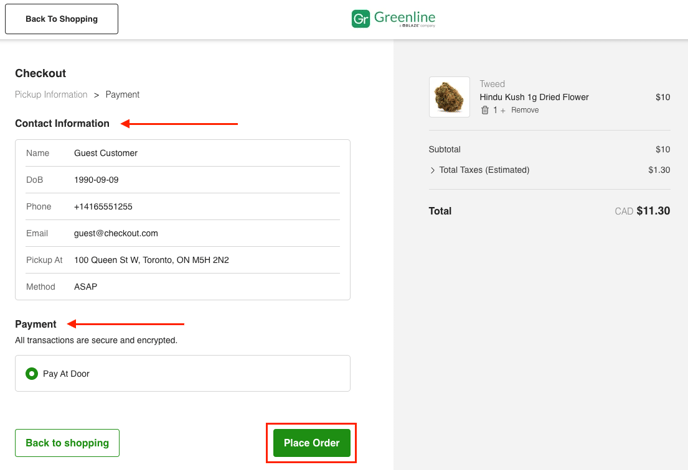Click the Greenline logo icon
This screenshot has width=688, height=470.
[x=361, y=19]
